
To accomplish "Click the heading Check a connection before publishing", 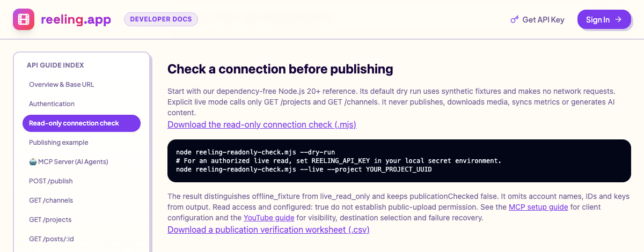I will [280, 69].
